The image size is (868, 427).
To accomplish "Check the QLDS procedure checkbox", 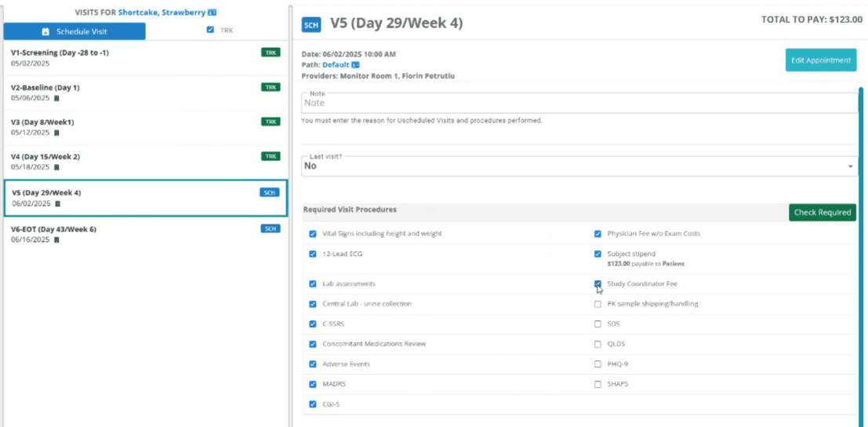I will point(597,344).
